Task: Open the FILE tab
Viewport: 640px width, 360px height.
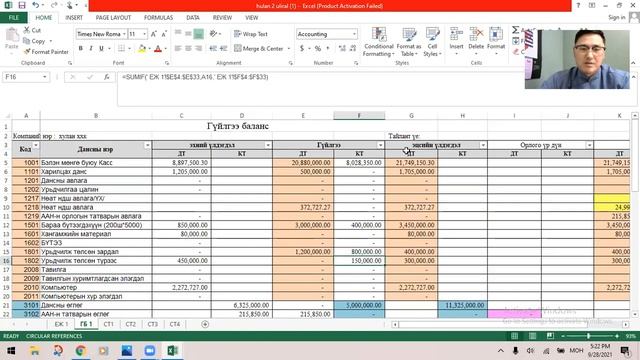Action: [x=13, y=18]
